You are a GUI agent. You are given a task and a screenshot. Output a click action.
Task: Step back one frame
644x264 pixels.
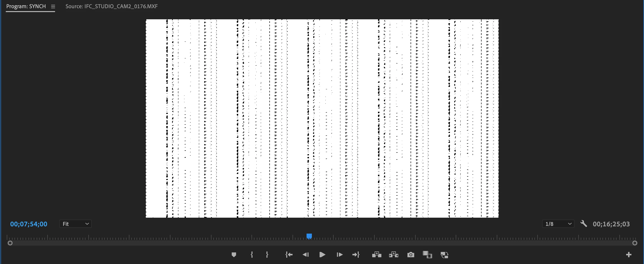(306, 255)
